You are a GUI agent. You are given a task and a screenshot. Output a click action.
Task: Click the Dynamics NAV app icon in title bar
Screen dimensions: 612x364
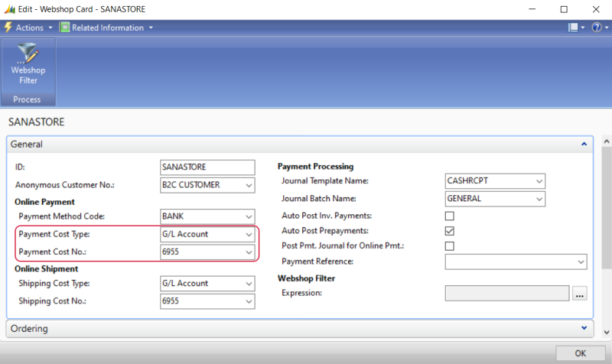[10, 8]
